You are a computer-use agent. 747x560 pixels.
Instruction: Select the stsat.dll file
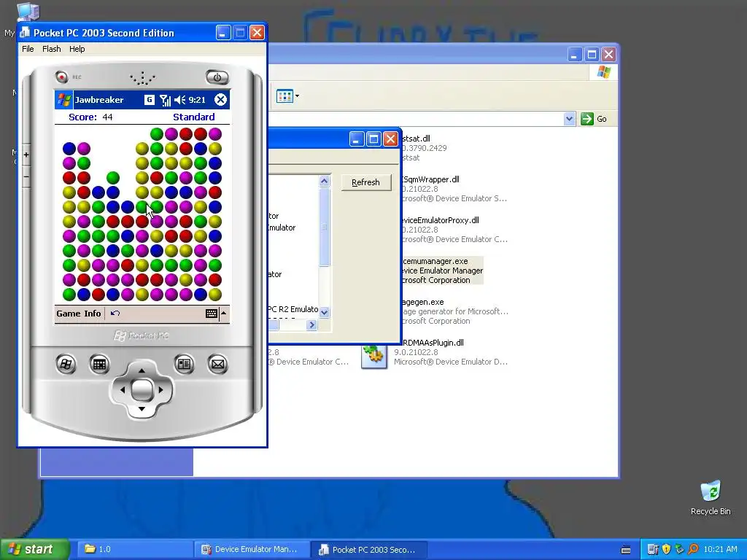pos(424,147)
